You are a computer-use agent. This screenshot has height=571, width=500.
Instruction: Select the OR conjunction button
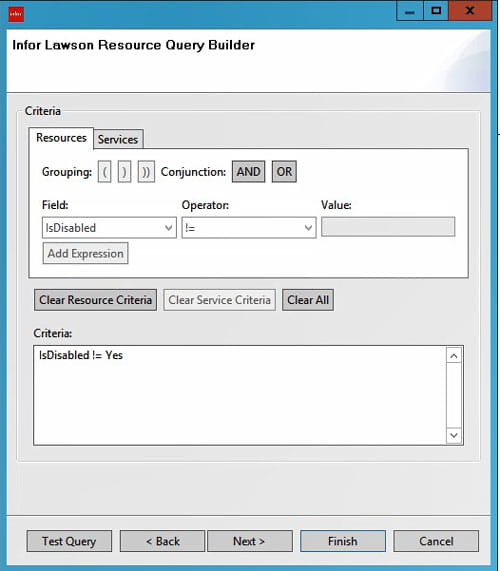284,172
